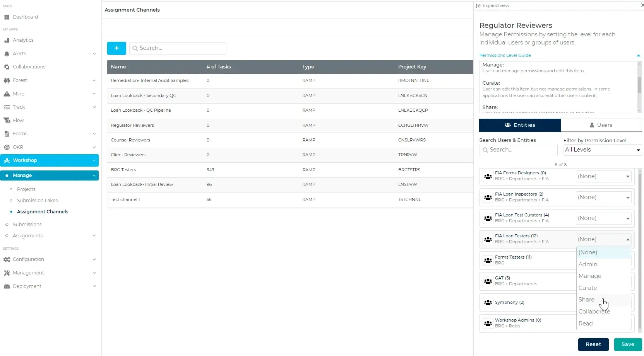Open the Filter by Permission Level dropdown
This screenshot has width=644, height=356.
602,150
